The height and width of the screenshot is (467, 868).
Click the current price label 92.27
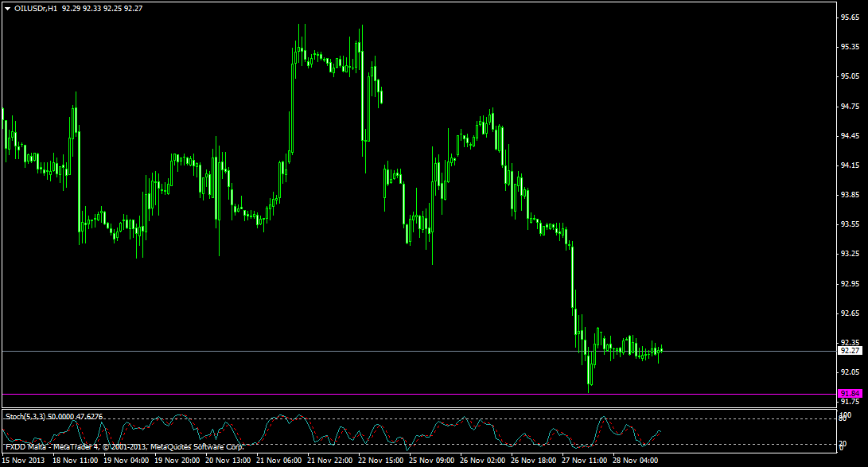[850, 350]
